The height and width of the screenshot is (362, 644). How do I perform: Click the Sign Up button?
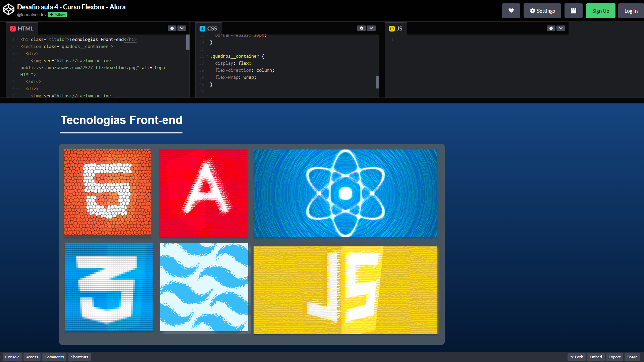(x=600, y=11)
